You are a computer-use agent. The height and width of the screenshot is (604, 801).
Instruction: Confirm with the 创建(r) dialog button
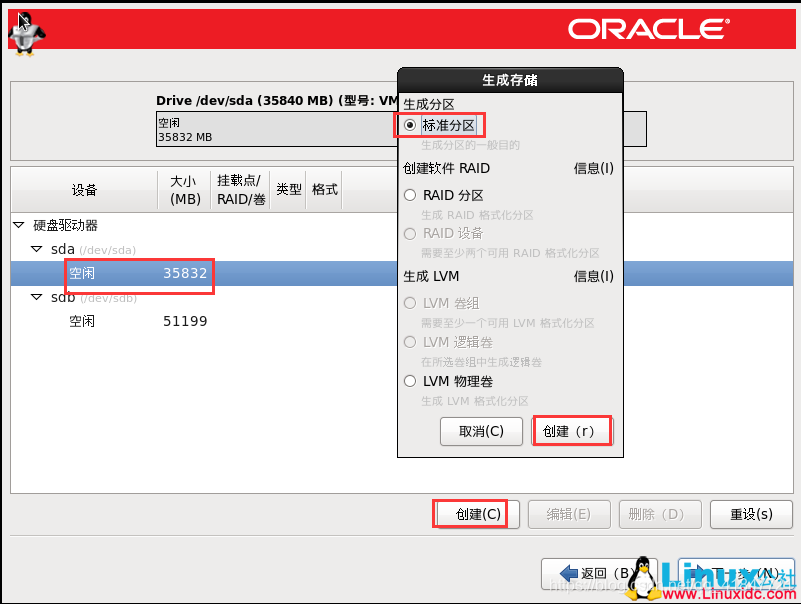pyautogui.click(x=571, y=430)
